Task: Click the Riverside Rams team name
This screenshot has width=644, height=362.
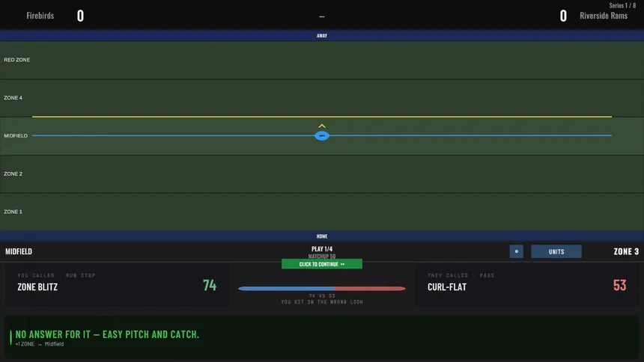Action: [604, 16]
